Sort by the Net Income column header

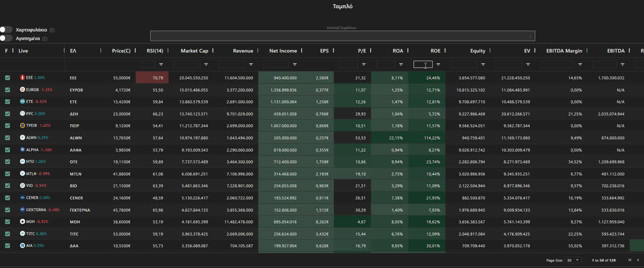[x=283, y=51]
